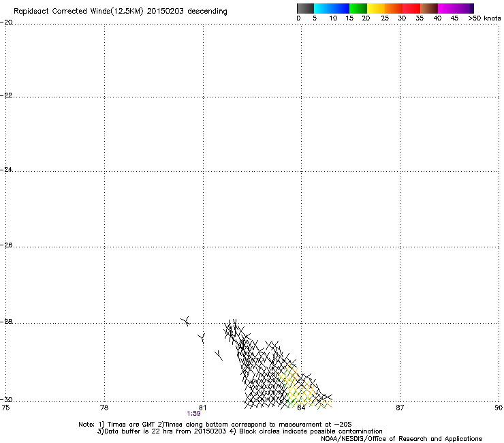Click the '90' longitude axis label
Screen dimensions: 504x443
click(x=499, y=408)
